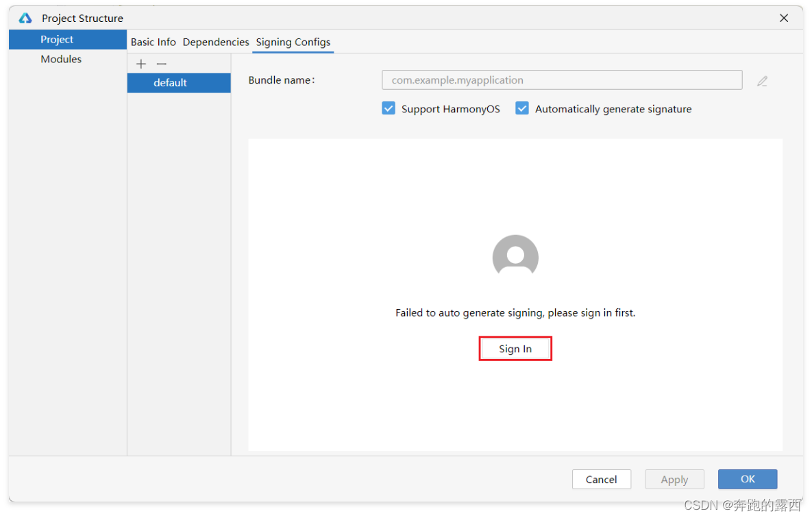
Task: Click the 'Project Structure' title text
Action: click(x=82, y=18)
